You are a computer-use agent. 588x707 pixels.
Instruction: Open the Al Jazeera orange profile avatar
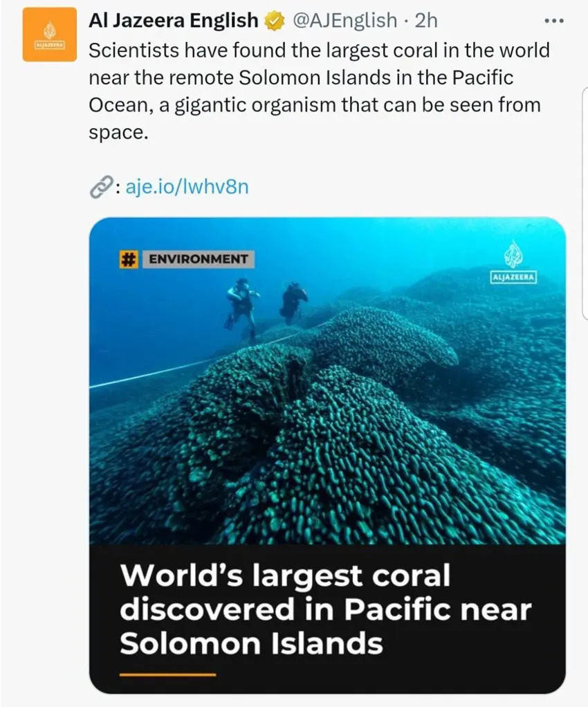[x=49, y=35]
